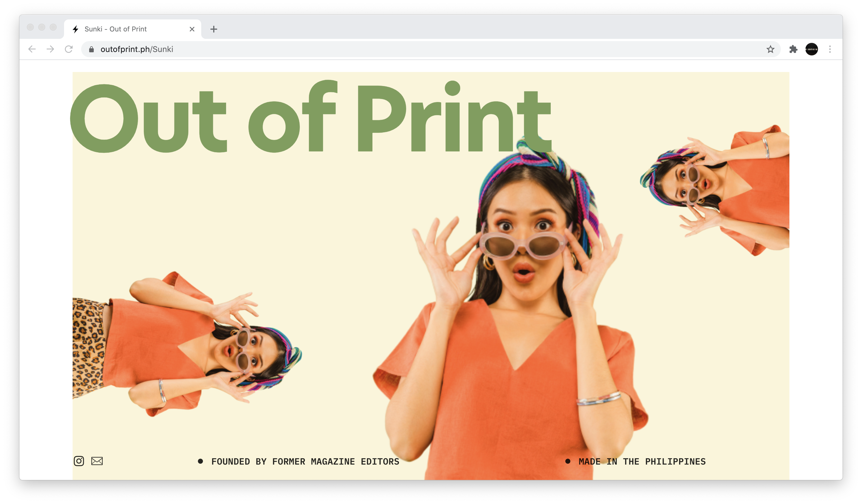Reload the page

pos(69,49)
